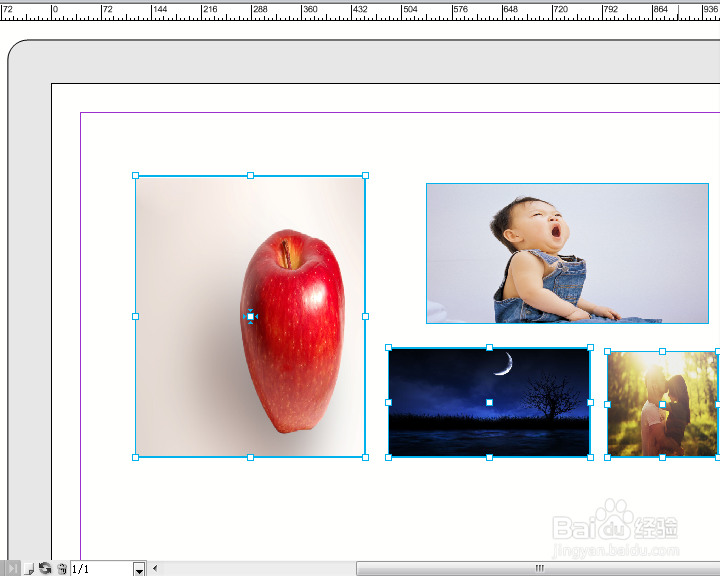This screenshot has height=576, width=720.
Task: Go to the last page via navigation arrow
Action: point(12,569)
